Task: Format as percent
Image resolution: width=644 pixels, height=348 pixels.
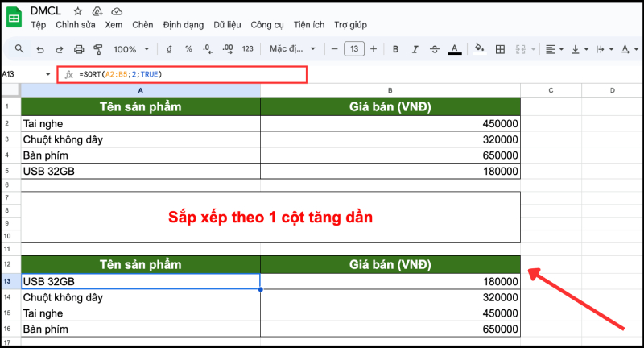Action: pyautogui.click(x=188, y=49)
